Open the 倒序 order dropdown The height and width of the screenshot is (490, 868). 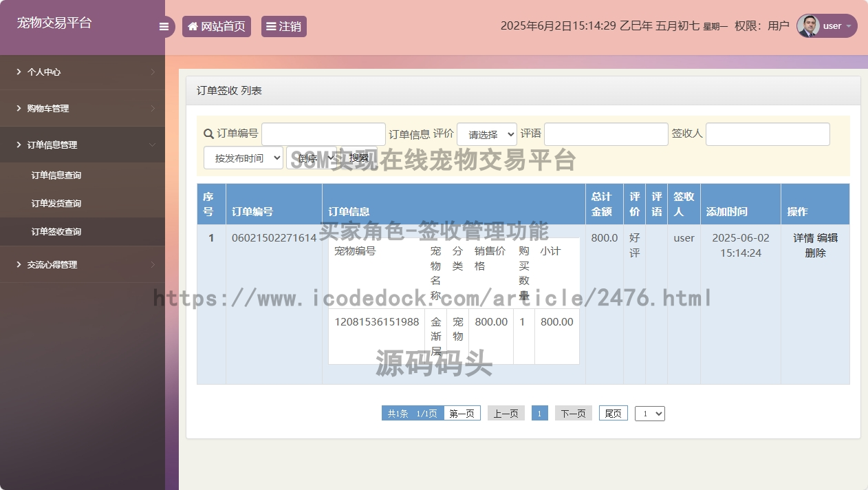(x=311, y=158)
